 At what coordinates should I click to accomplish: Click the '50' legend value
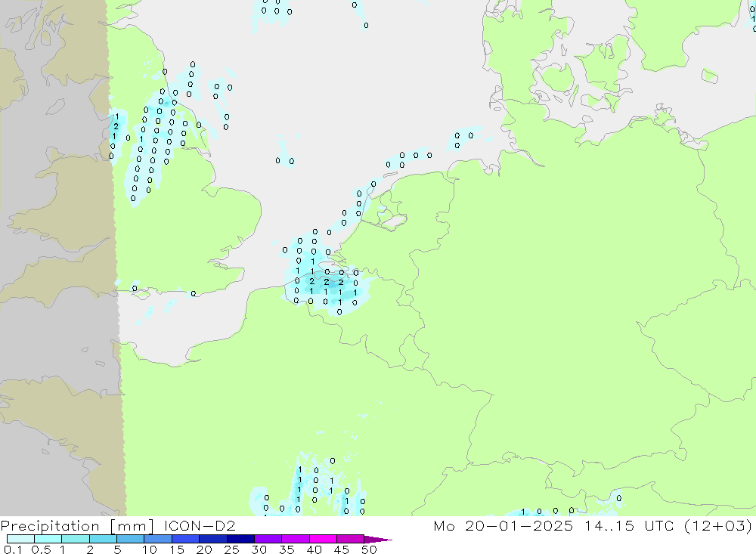point(369,549)
